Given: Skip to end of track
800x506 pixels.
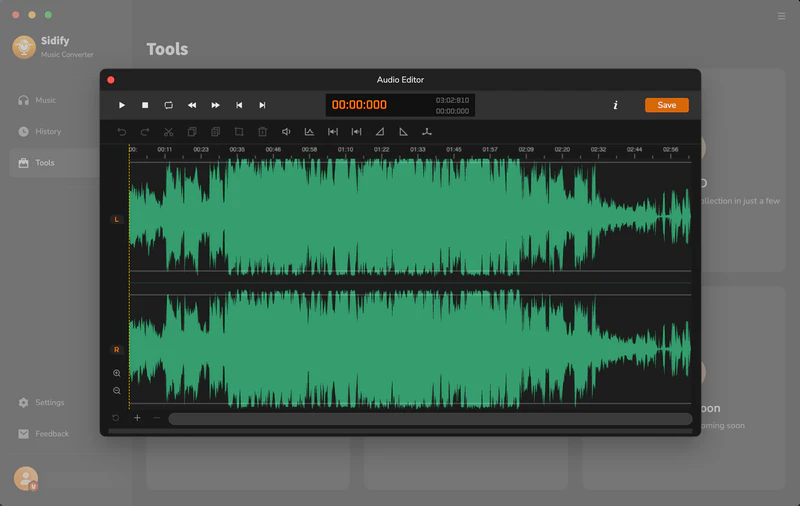Looking at the screenshot, I should click(x=262, y=105).
